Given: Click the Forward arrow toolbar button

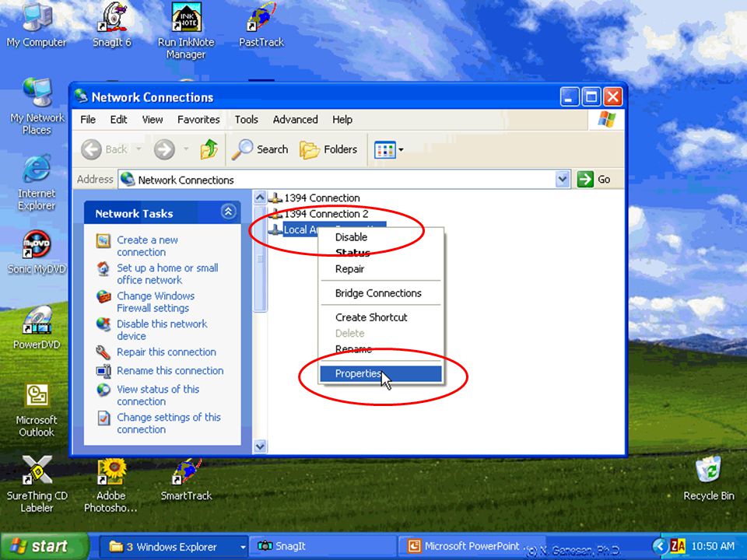Looking at the screenshot, I should (164, 149).
